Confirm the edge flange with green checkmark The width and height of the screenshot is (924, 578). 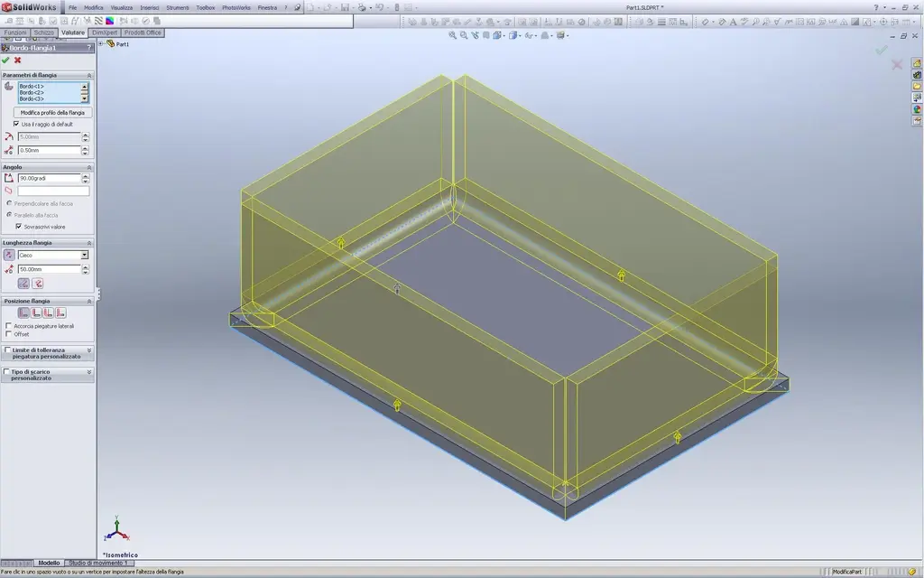6,60
